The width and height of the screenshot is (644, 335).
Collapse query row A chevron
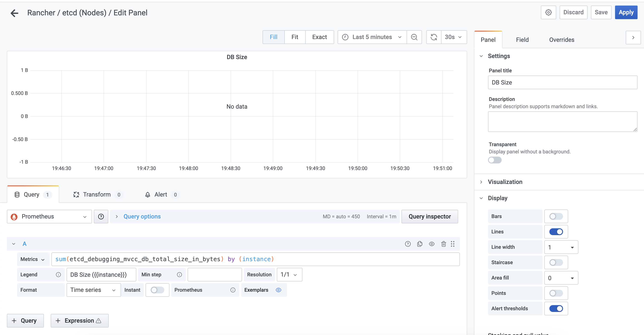[14, 244]
